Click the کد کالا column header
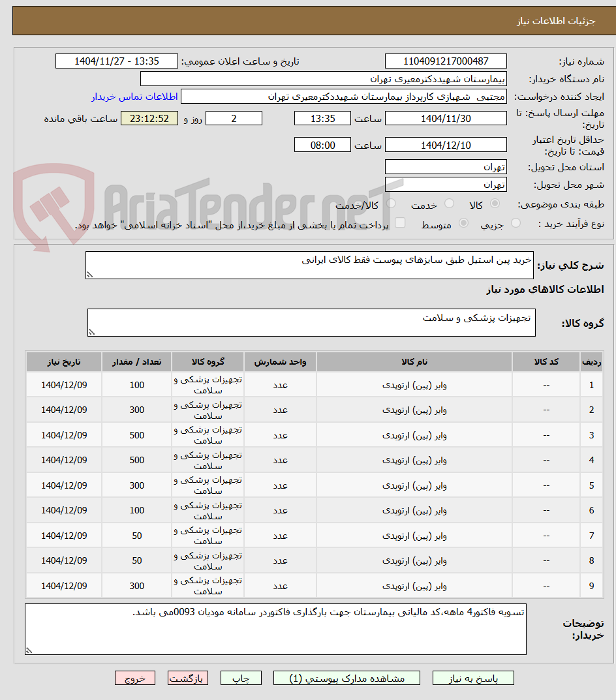616x700 pixels. tap(546, 361)
